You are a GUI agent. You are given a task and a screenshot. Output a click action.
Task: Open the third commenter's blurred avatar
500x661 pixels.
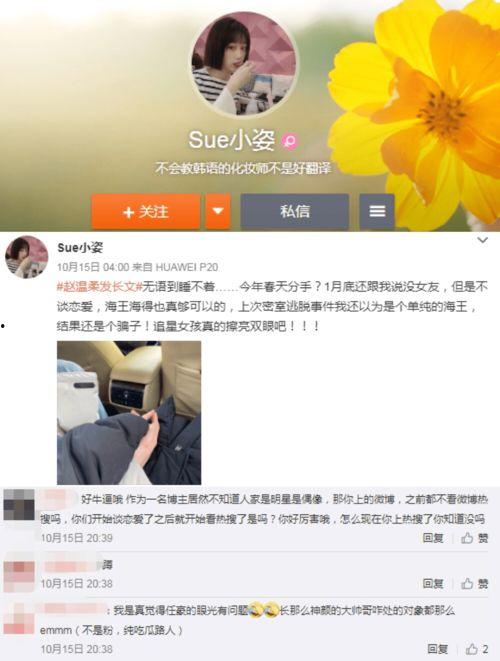click(19, 618)
